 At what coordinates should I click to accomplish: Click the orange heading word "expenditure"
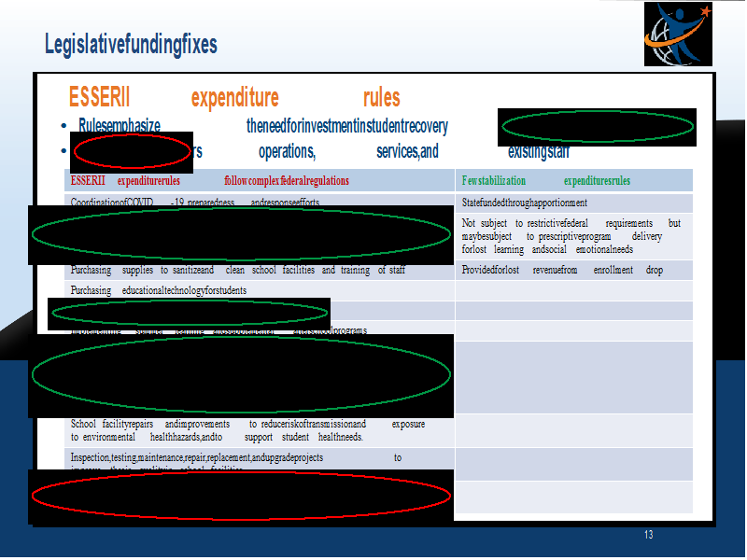235,98
